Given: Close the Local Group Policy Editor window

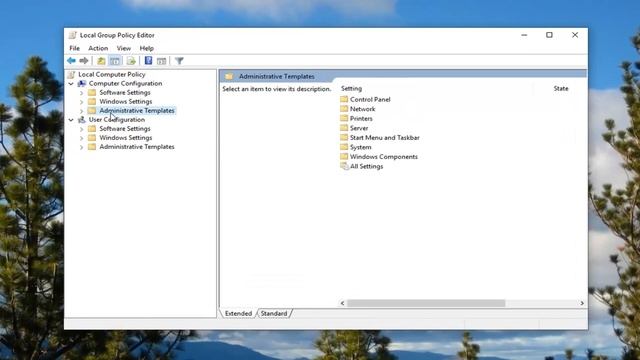Looking at the screenshot, I should click(575, 35).
